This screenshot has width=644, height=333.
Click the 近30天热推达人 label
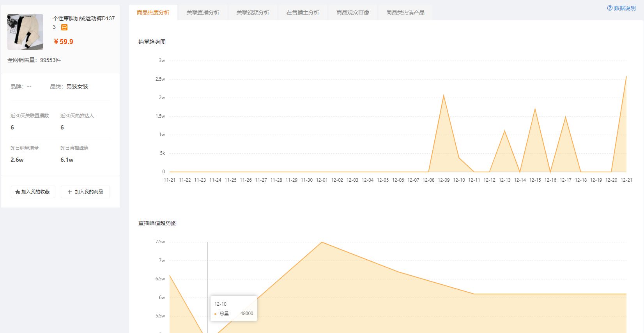[77, 116]
